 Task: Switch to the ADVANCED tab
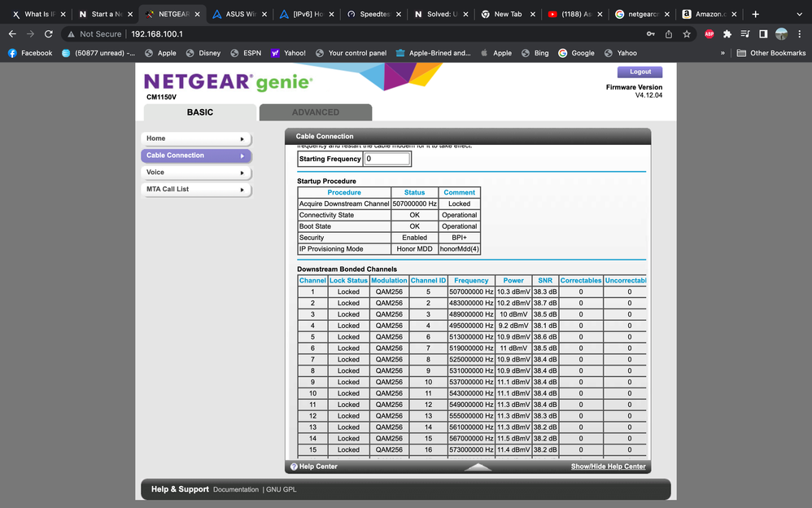pos(316,112)
